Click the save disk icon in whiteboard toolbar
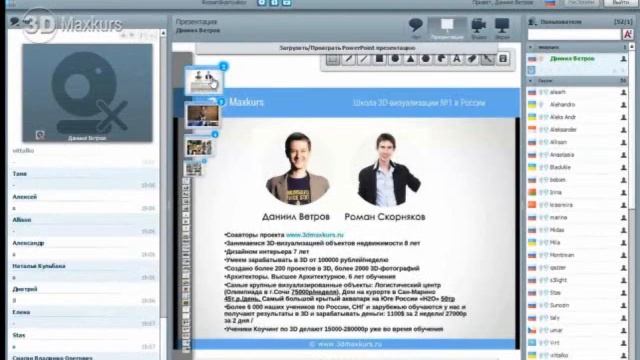This screenshot has width=640, height=360. click(x=503, y=59)
